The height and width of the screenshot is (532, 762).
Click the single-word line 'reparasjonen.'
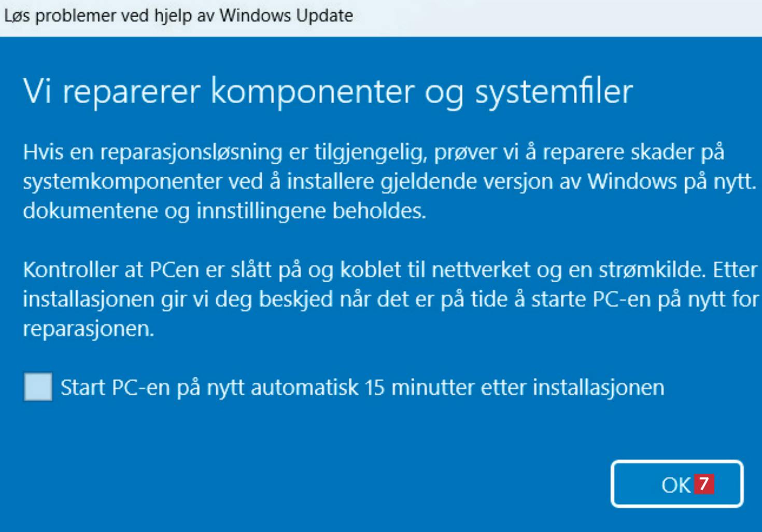[89, 329]
